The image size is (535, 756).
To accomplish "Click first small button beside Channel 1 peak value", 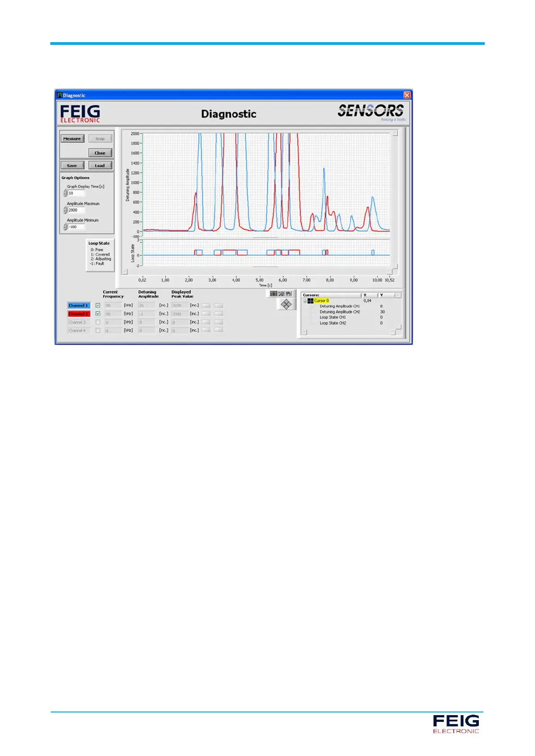I will (x=206, y=305).
